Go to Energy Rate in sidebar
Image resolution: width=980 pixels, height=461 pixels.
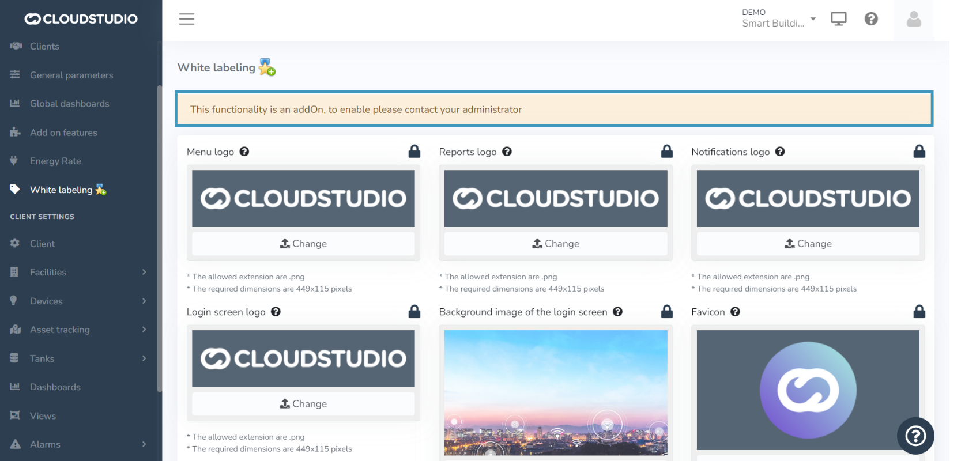click(55, 161)
